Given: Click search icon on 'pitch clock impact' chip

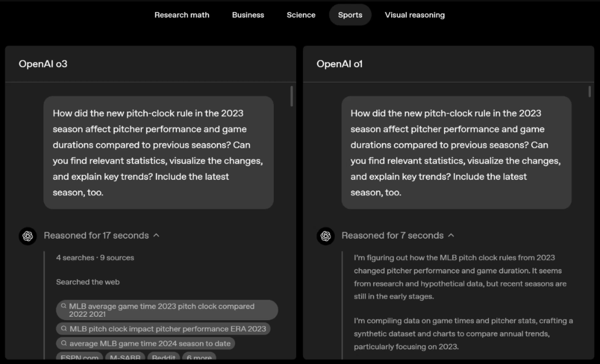Looking at the screenshot, I should [x=64, y=329].
